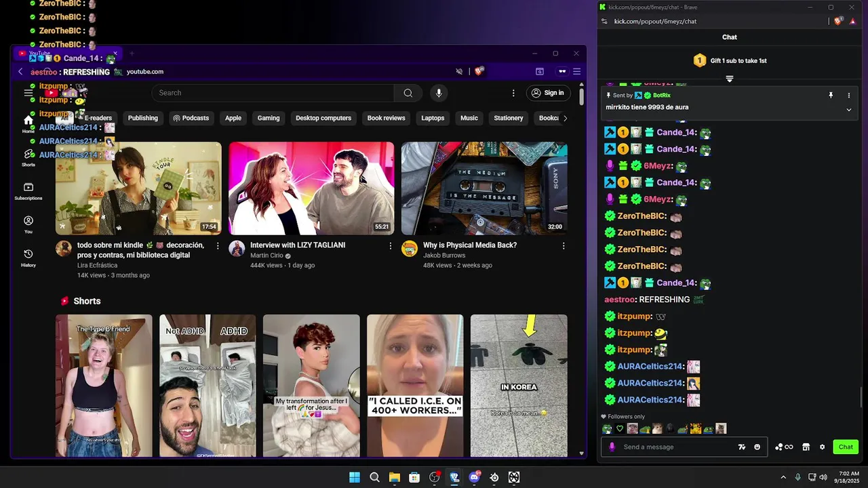Toggle the sidebar panel icon in YouTube window
The width and height of the screenshot is (868, 488).
[540, 71]
